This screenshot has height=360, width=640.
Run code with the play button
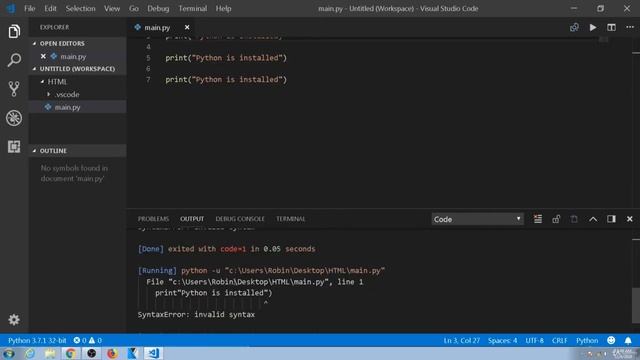pyautogui.click(x=593, y=27)
